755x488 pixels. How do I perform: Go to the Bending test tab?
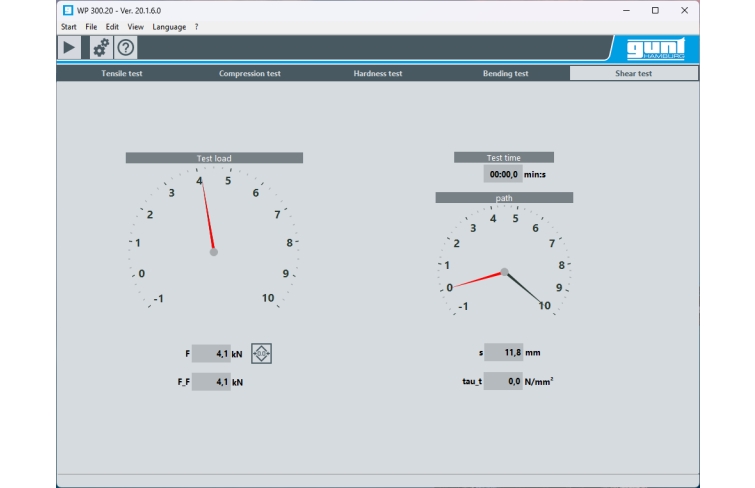pyautogui.click(x=506, y=73)
